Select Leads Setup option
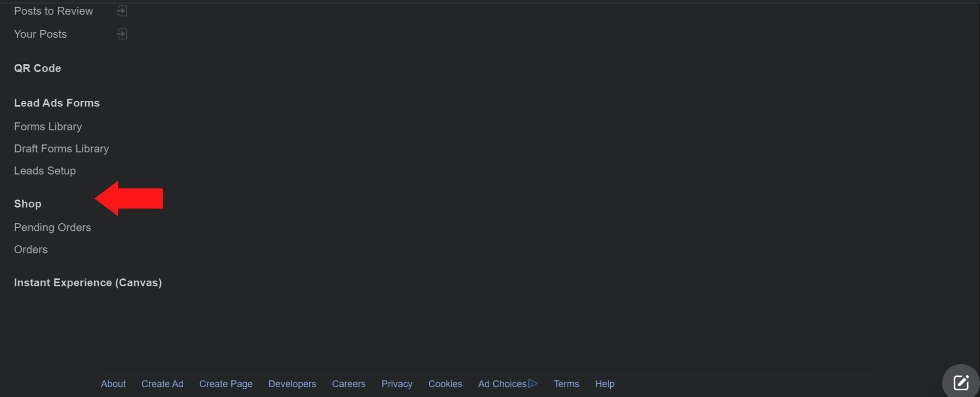 (x=45, y=171)
